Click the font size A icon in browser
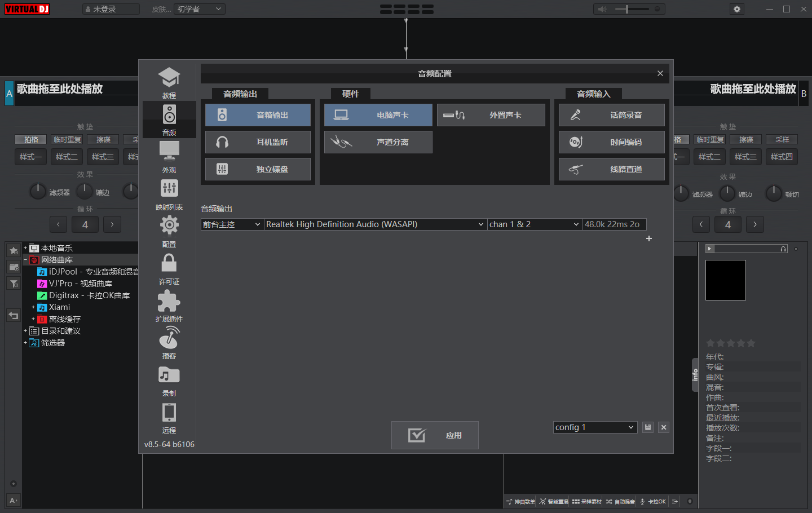Screen dimensions: 812x513 click(x=14, y=500)
